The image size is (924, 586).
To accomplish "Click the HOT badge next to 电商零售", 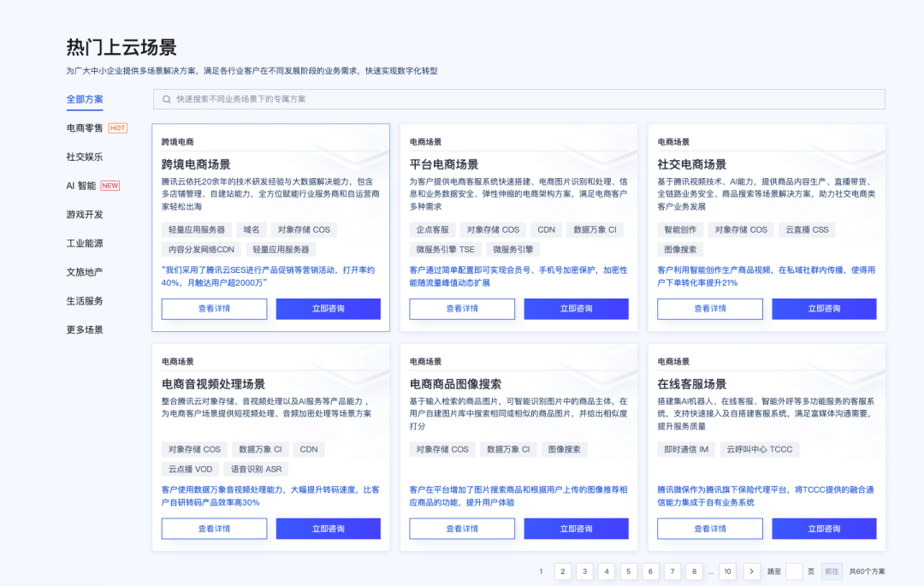I will [x=118, y=127].
